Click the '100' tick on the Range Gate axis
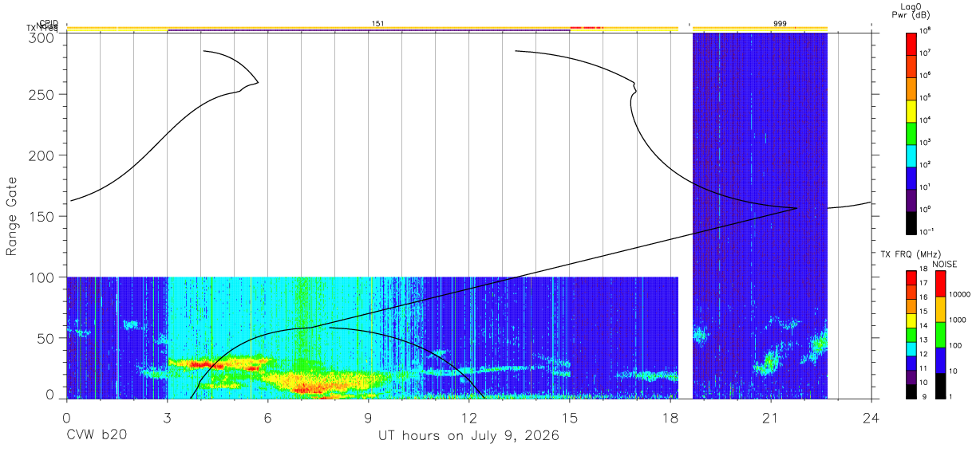This screenshot has height=452, width=980. (x=43, y=277)
